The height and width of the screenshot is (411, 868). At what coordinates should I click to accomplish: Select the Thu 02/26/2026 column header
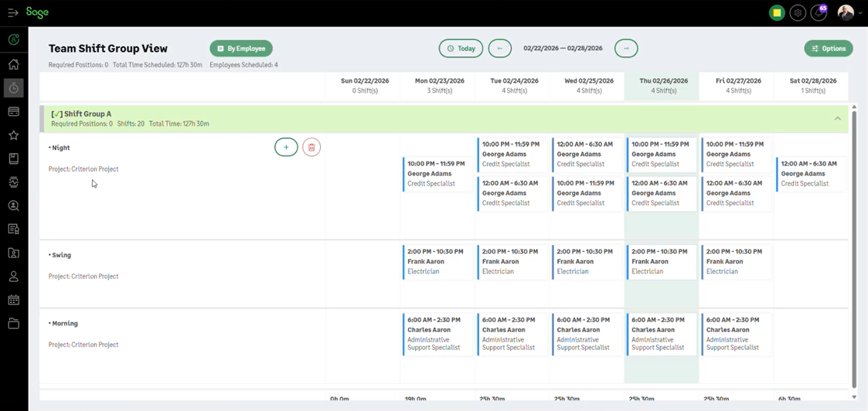[663, 85]
